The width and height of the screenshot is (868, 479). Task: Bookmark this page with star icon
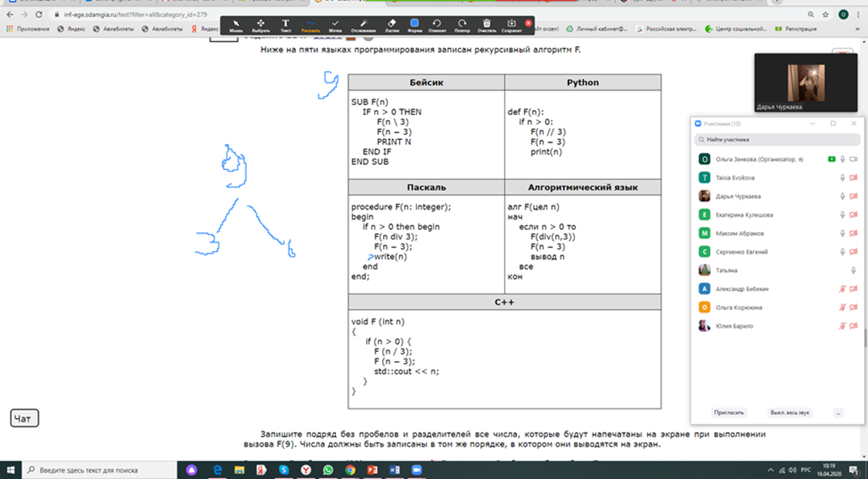[825, 15]
